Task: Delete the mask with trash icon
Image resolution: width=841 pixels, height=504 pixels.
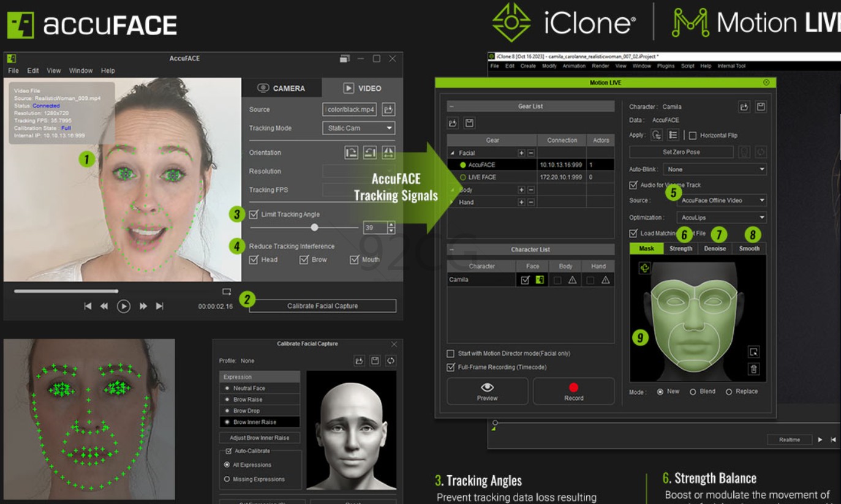Action: [753, 369]
